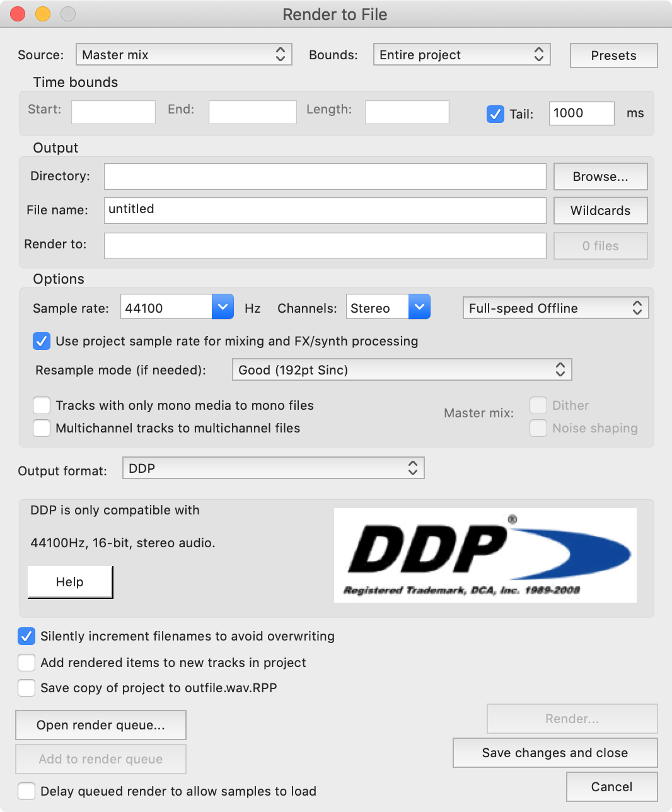This screenshot has width=672, height=812.
Task: Click Browse... to choose output directory
Action: tap(600, 177)
